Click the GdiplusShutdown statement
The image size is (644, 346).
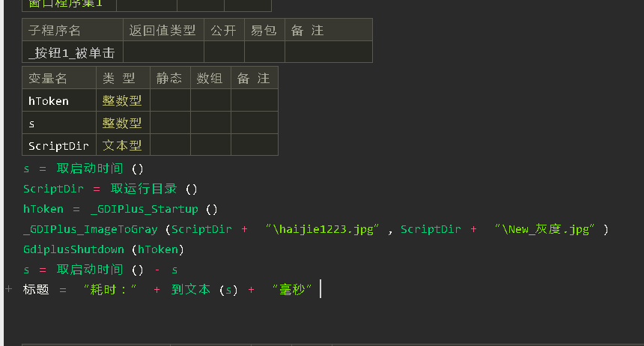(x=73, y=249)
